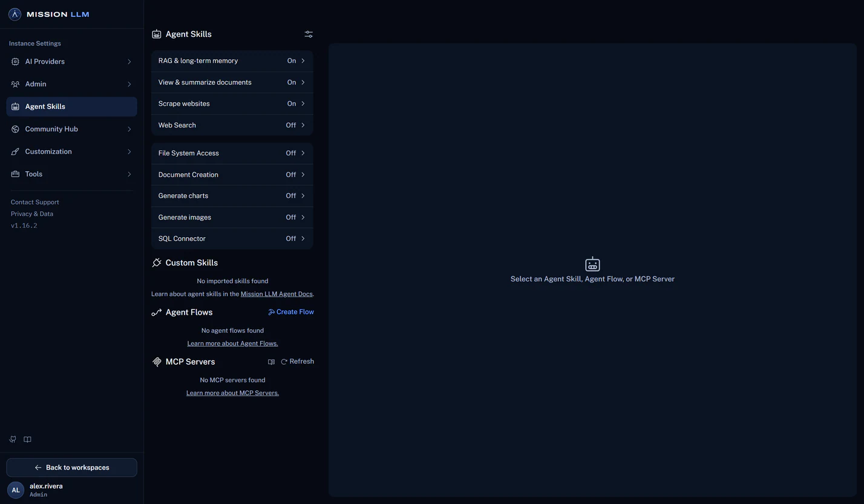864x504 pixels.
Task: Click the Agent Skills robot icon in sidebar
Action: pos(15,106)
